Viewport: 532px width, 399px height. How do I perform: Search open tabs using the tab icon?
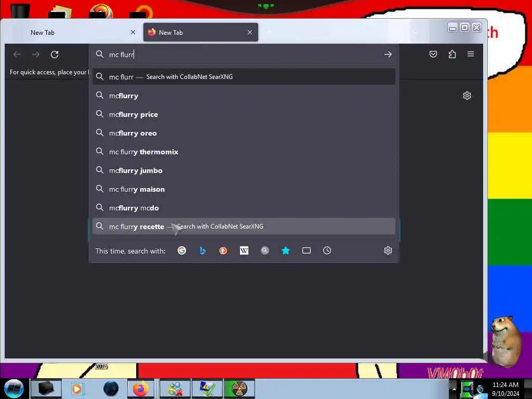click(x=307, y=250)
